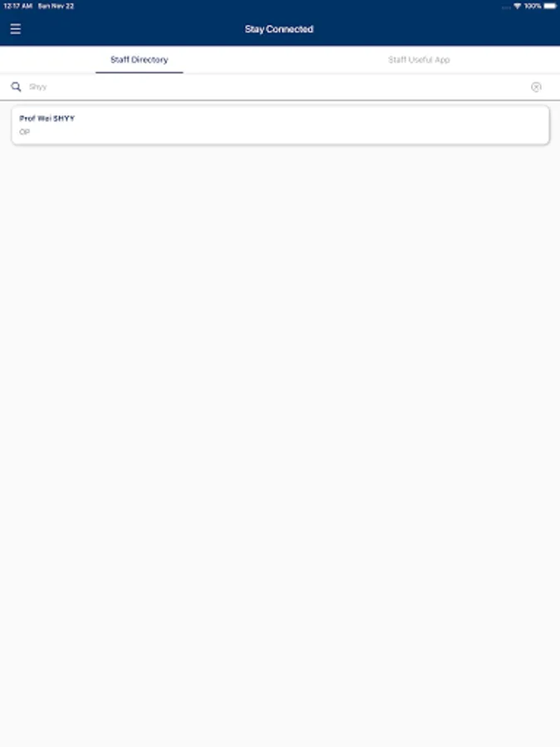Focus the search field containing Shyy
The width and height of the screenshot is (560, 747).
pyautogui.click(x=279, y=86)
